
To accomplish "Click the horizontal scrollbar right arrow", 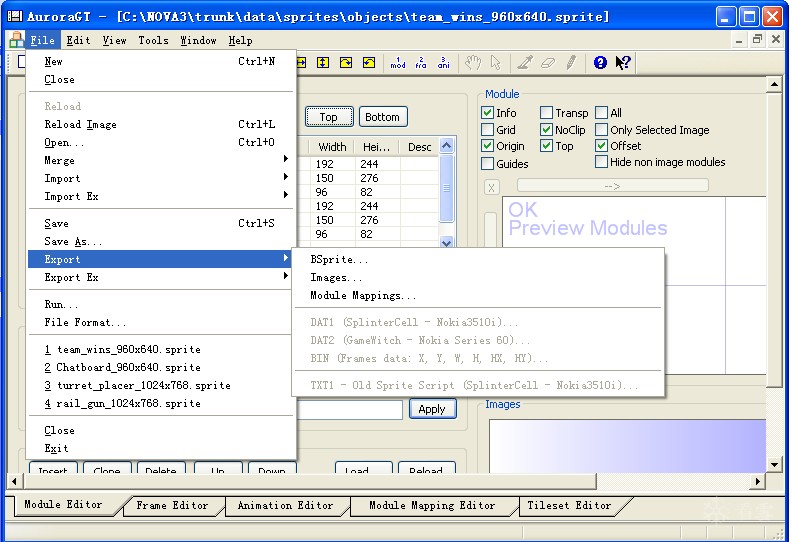I will [757, 481].
